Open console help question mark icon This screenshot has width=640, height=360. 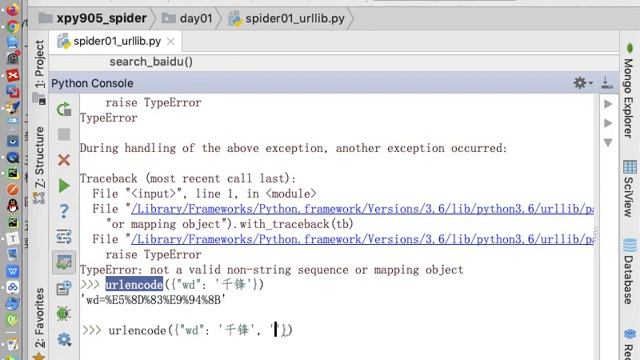click(x=64, y=211)
